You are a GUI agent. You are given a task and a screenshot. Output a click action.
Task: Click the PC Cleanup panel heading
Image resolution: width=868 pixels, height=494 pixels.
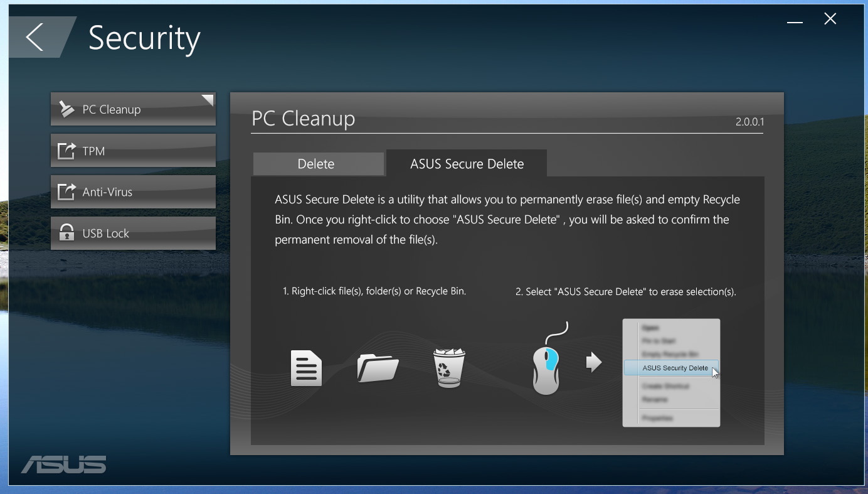point(304,119)
